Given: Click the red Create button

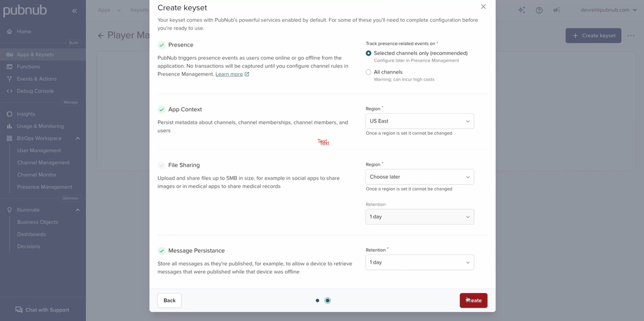Looking at the screenshot, I should 473,300.
